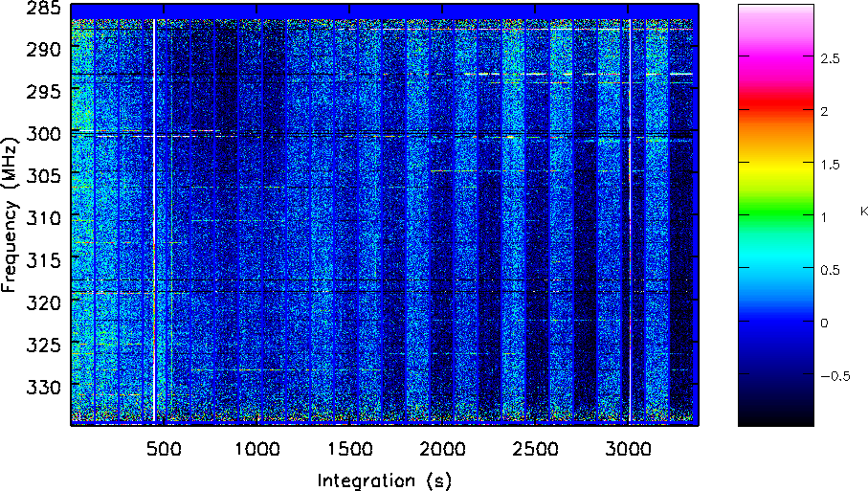Select the 2000 integration tick label
Image resolution: width=868 pixels, height=491 pixels.
pyautogui.click(x=442, y=448)
